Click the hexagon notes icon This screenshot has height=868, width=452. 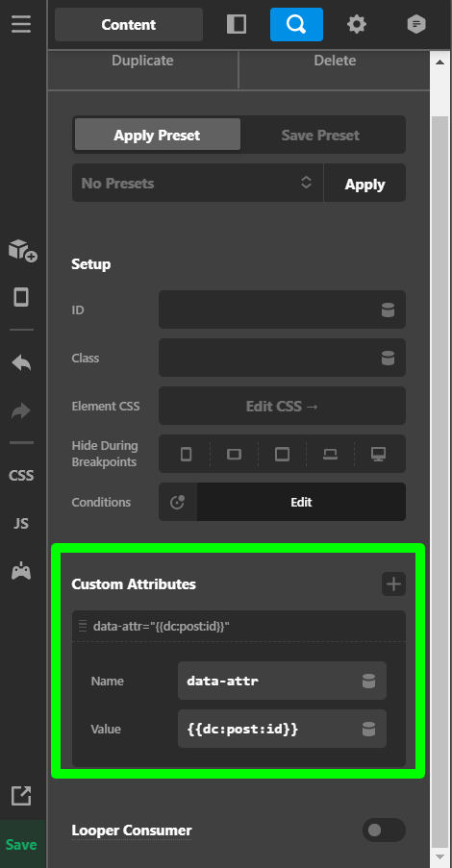pyautogui.click(x=416, y=24)
